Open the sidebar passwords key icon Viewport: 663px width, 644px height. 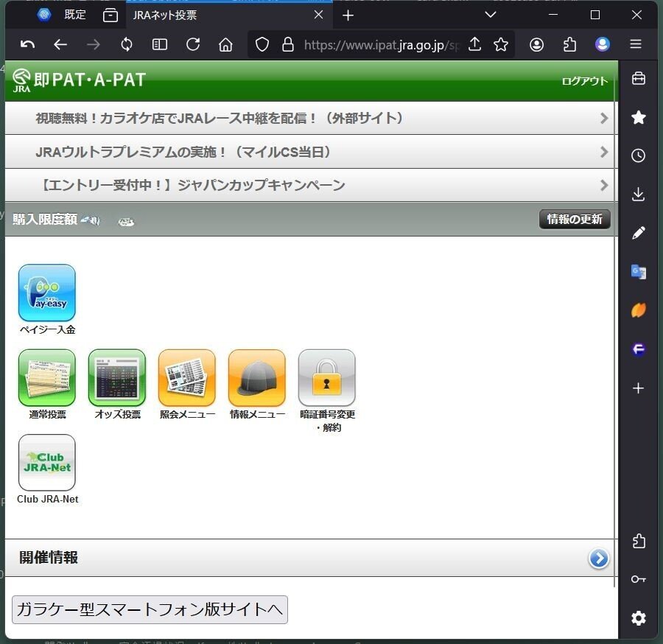[639, 579]
